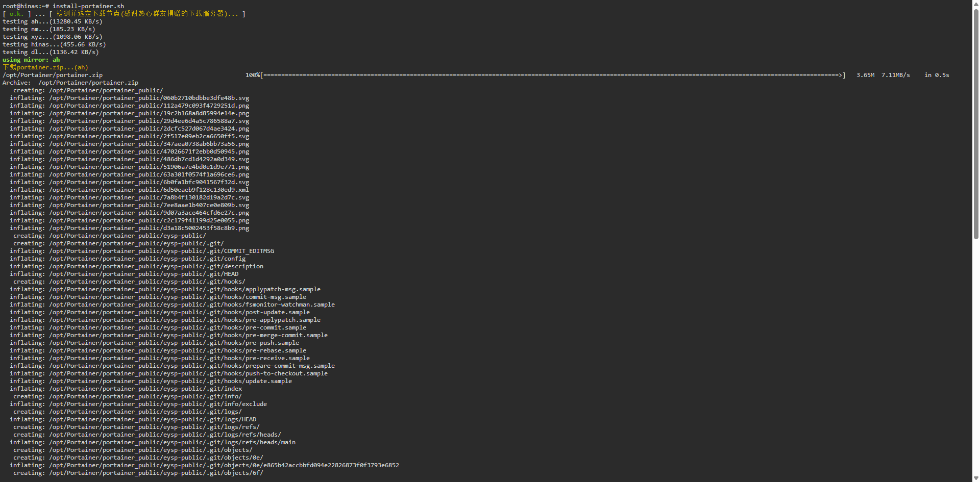
Task: Click the COMMIT_EDITMSG file path
Action: point(161,251)
